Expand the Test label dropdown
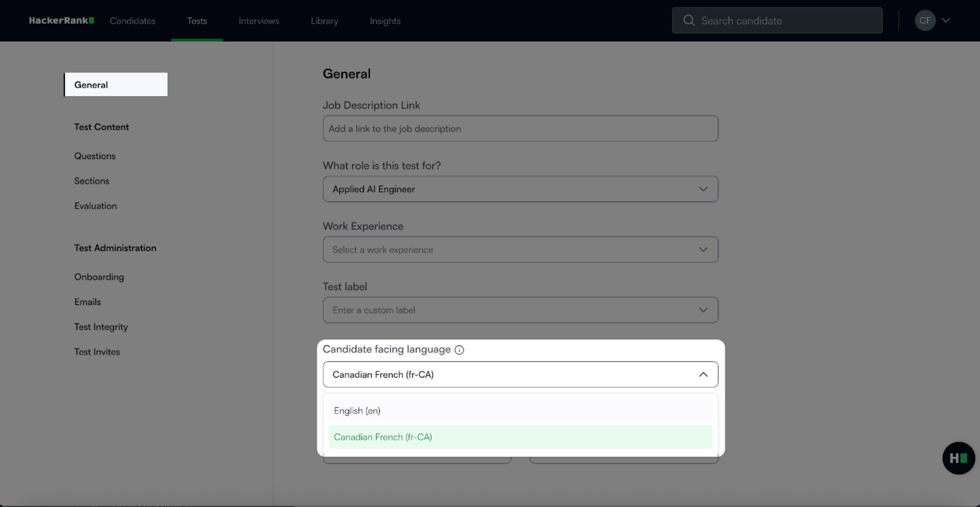The height and width of the screenshot is (507, 980). [520, 310]
